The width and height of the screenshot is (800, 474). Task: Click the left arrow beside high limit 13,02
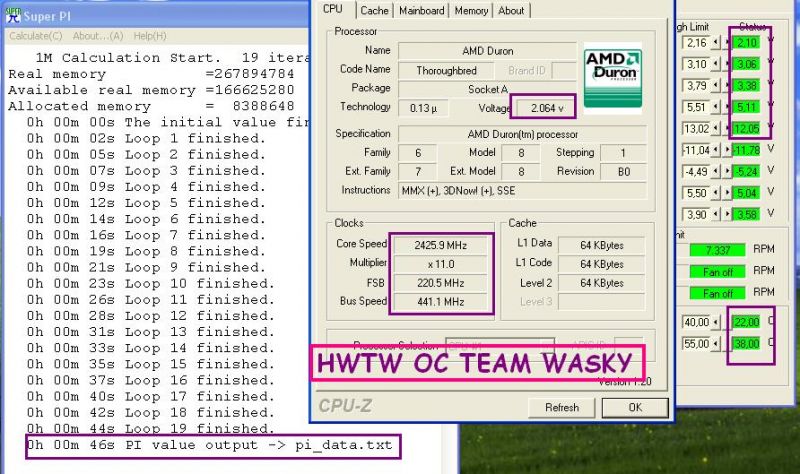click(x=716, y=129)
